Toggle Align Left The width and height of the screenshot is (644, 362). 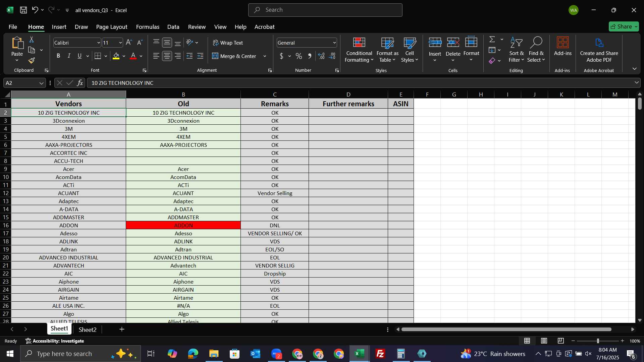[156, 56]
